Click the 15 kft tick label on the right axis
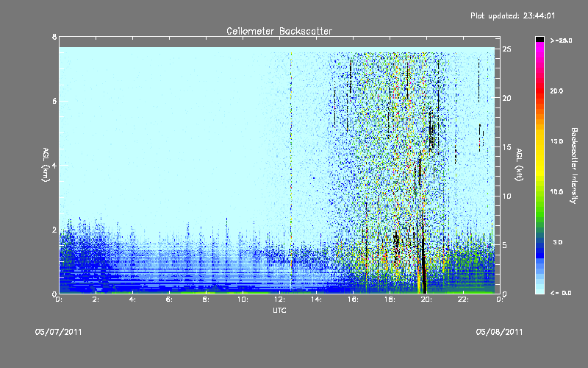Image resolution: width=588 pixels, height=368 pixels. [x=507, y=147]
